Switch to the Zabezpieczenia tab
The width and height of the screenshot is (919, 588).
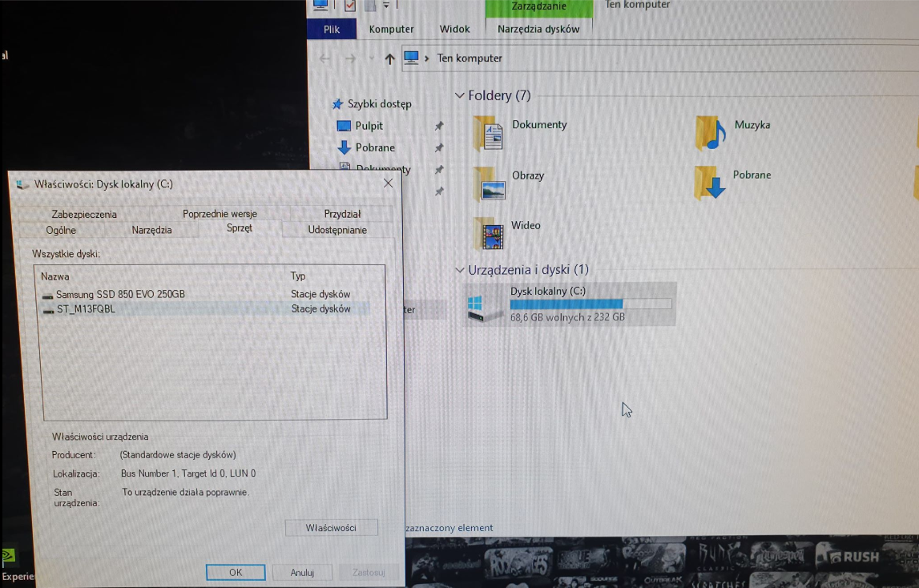(84, 215)
